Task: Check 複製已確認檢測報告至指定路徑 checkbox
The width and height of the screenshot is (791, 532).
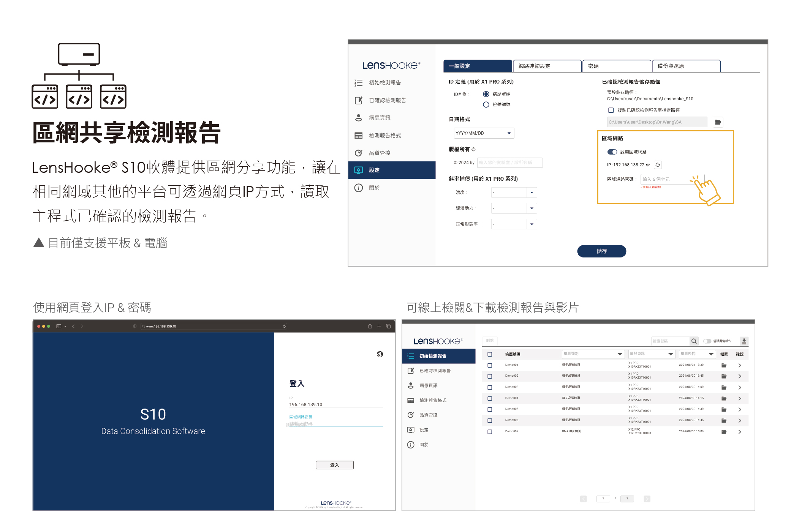Action: pos(611,110)
